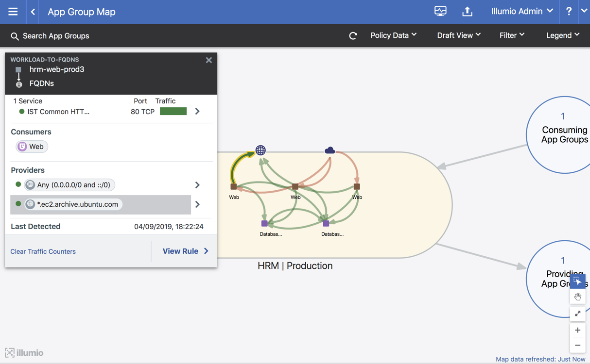Select the Any (0.0.0.0/0 and ::/0) provider
This screenshot has height=364, width=590.
pos(70,185)
